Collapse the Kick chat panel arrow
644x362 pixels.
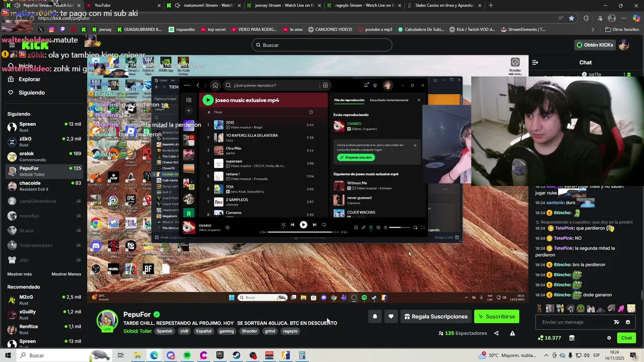tap(535, 62)
